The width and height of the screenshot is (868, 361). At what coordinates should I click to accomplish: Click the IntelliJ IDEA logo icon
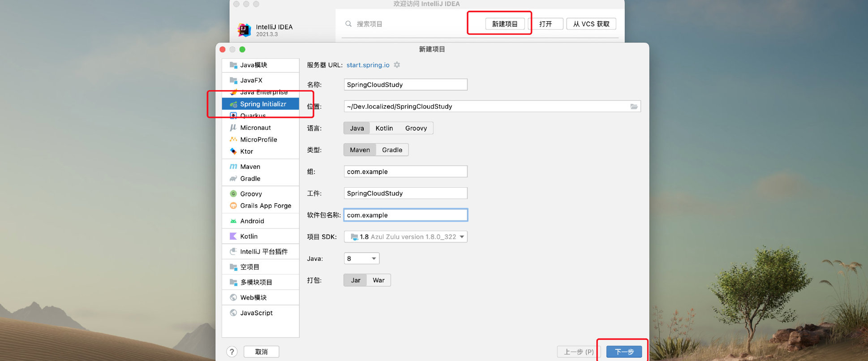[244, 30]
